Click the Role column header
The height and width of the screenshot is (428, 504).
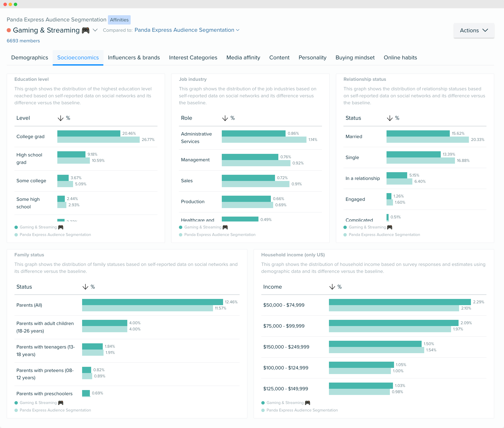point(186,118)
